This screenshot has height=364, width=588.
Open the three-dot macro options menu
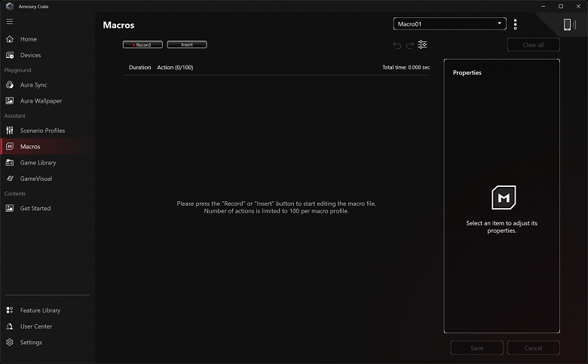515,24
